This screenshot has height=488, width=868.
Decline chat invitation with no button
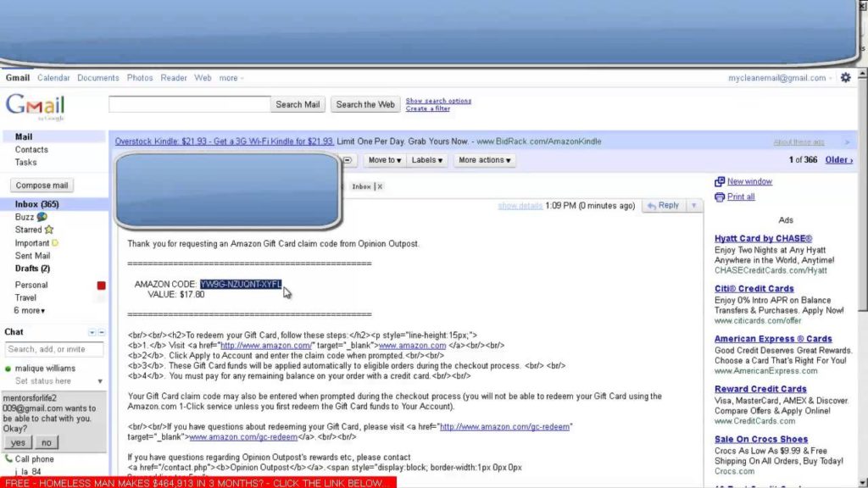[46, 442]
